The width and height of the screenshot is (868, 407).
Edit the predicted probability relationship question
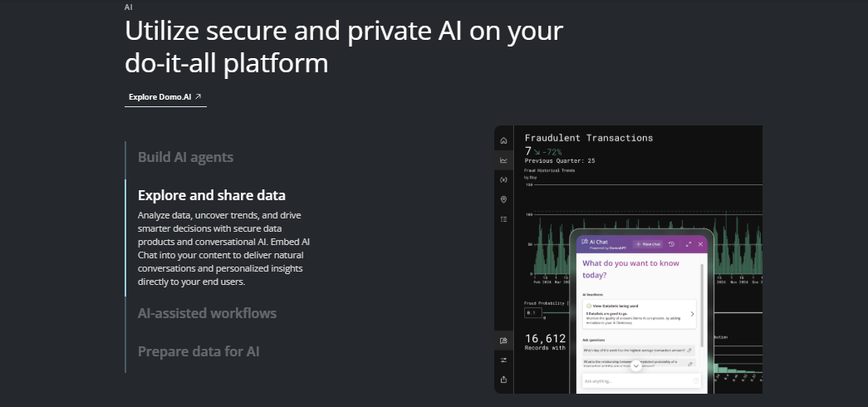[x=689, y=364]
